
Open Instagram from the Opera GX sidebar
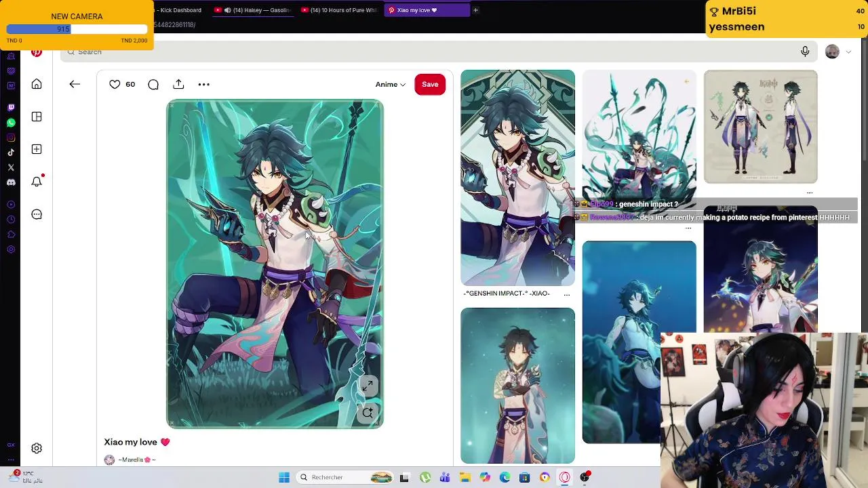pos(11,138)
